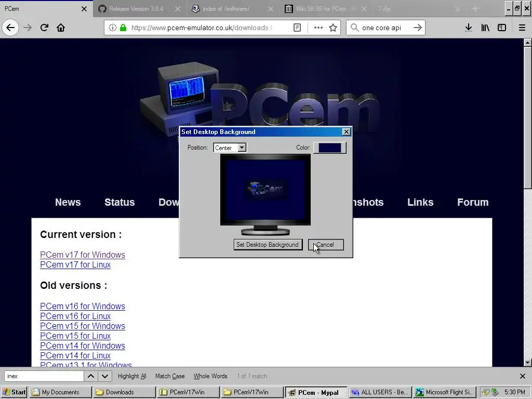Switch to Index of /software/ tab
532x399 pixels.
pyautogui.click(x=225, y=9)
